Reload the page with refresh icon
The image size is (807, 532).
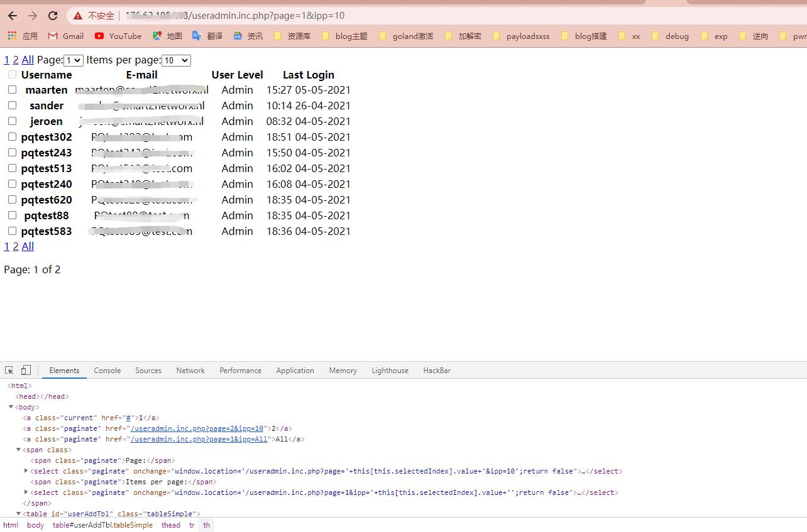[x=53, y=16]
